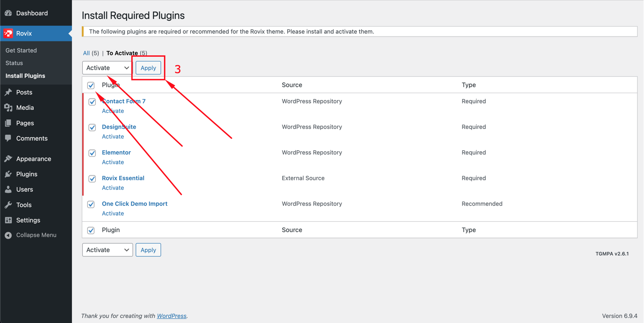Image resolution: width=644 pixels, height=323 pixels.
Task: Click the bottom Apply button
Action: pos(148,250)
